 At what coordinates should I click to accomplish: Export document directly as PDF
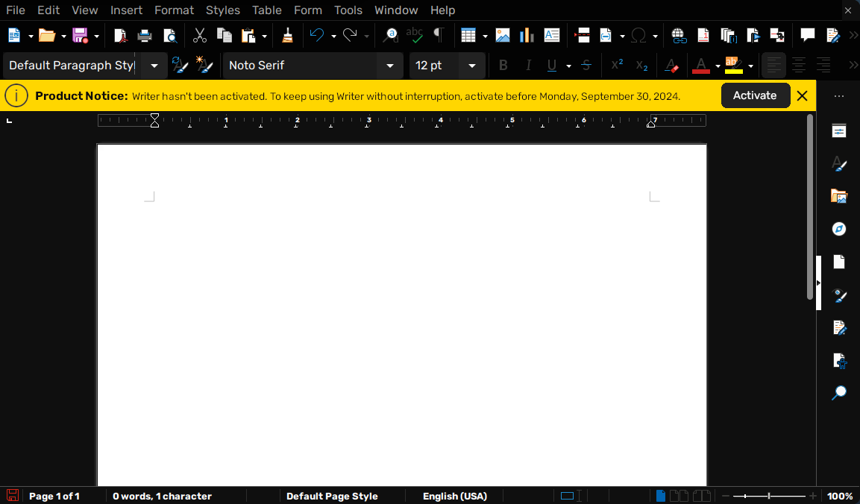[120, 35]
